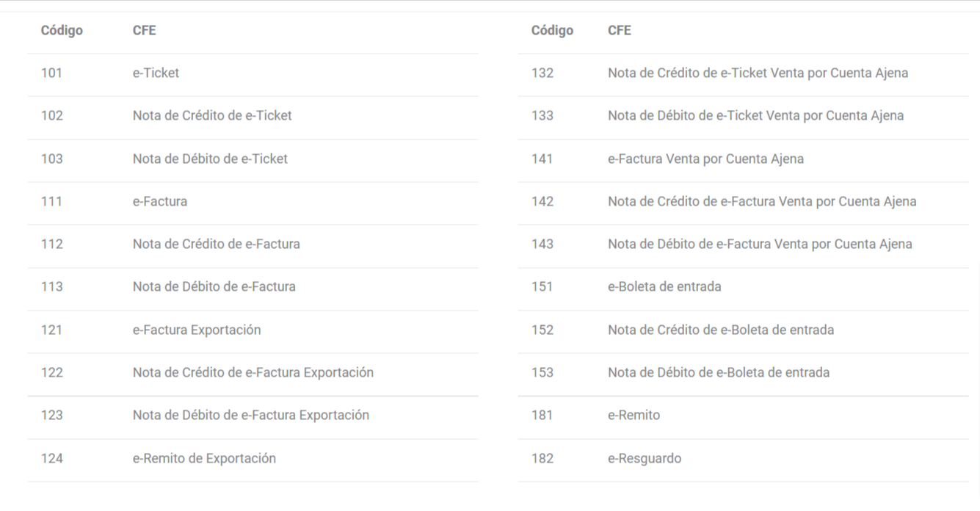Click the e-Ticket row with code 101
Viewport: 980px width, 511px height.
coord(253,73)
